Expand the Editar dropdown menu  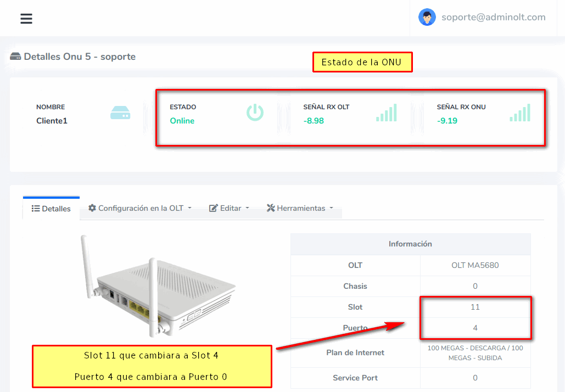point(229,208)
